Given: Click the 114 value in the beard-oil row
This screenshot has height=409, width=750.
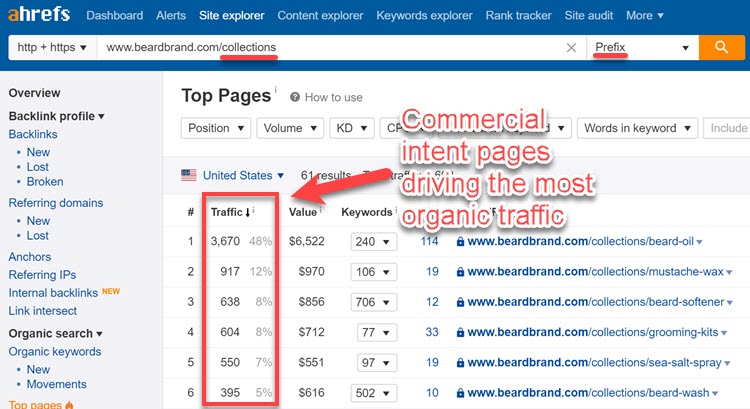Looking at the screenshot, I should tap(429, 241).
